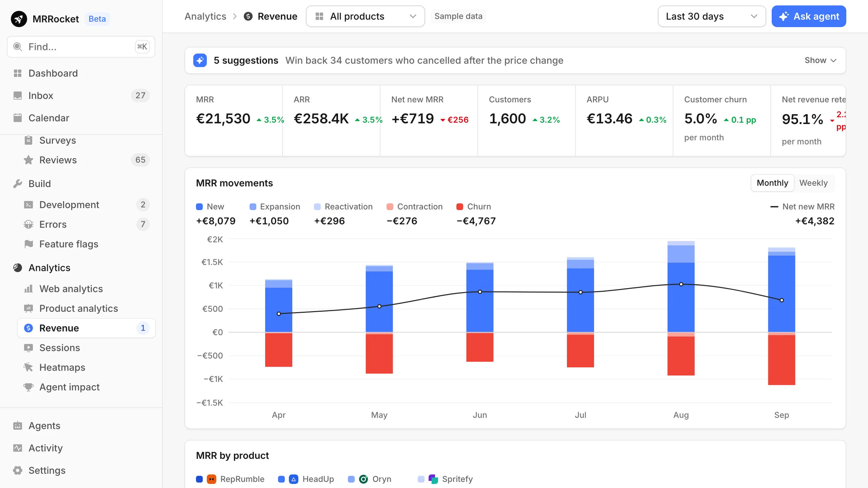Image resolution: width=868 pixels, height=488 pixels.
Task: Click the Ask agent button
Action: tap(809, 16)
